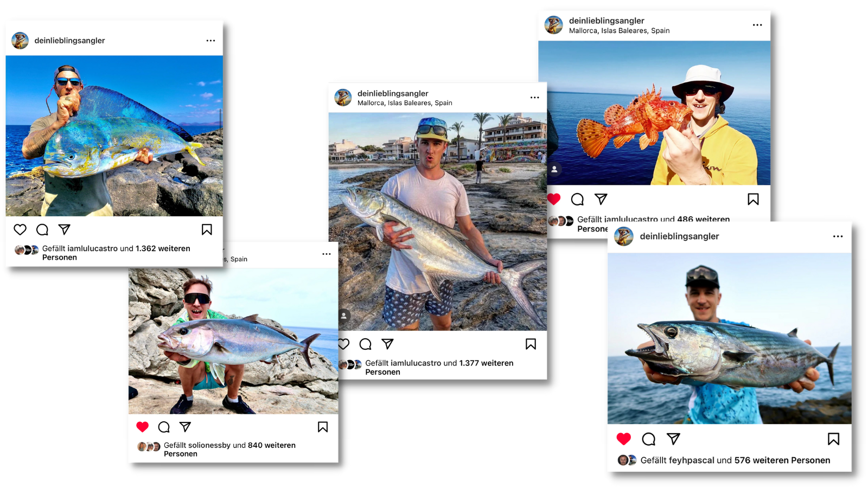Image resolution: width=868 pixels, height=488 pixels.
Task: Unlike the tuna post with 576 likes
Action: tap(624, 439)
